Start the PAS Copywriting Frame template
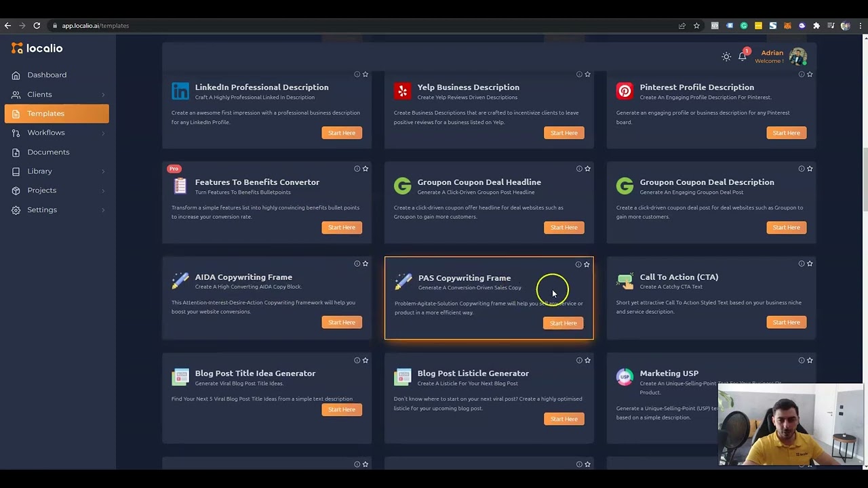 (x=564, y=323)
